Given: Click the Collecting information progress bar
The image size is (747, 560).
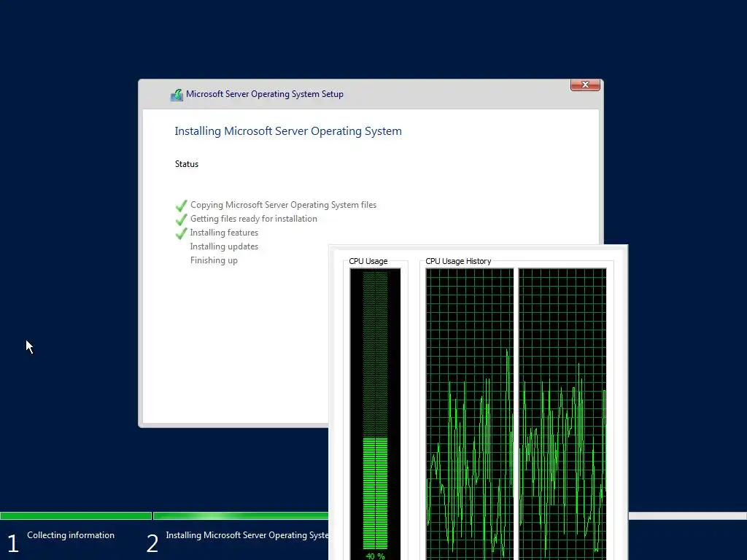Looking at the screenshot, I should (76, 516).
